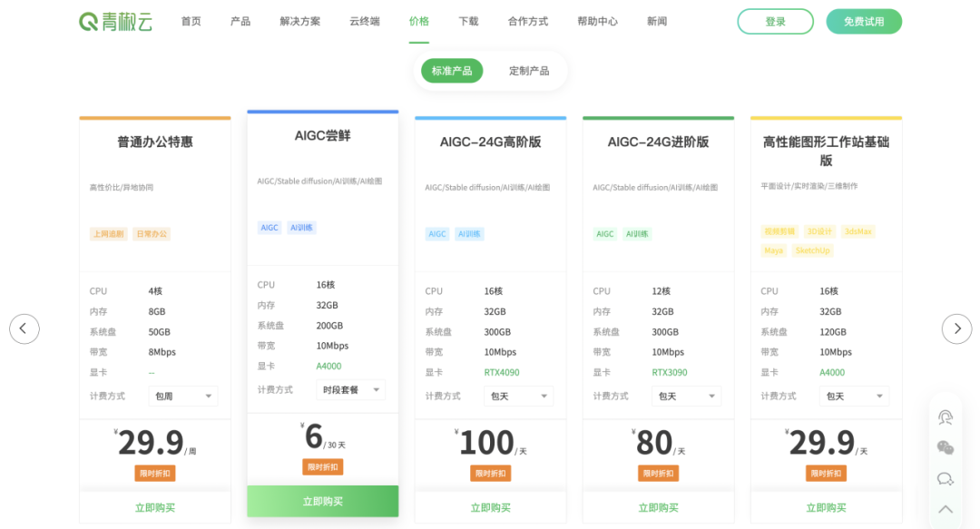
Task: Click 限时折扣 badge under 100/天
Action: pos(491,474)
